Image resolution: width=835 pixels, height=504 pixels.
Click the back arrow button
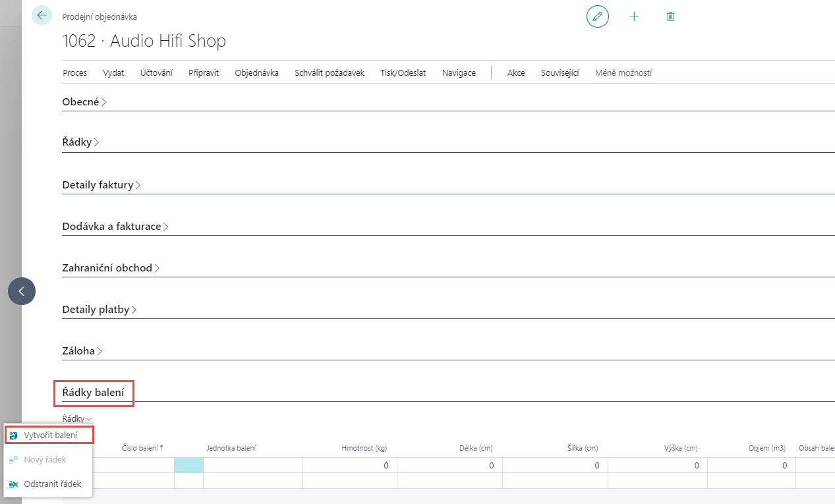coord(42,16)
